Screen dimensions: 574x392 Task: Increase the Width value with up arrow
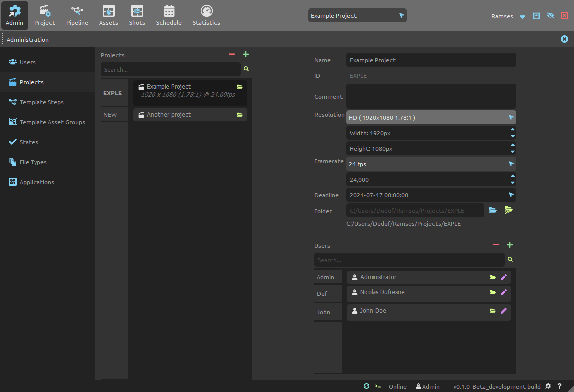513,130
